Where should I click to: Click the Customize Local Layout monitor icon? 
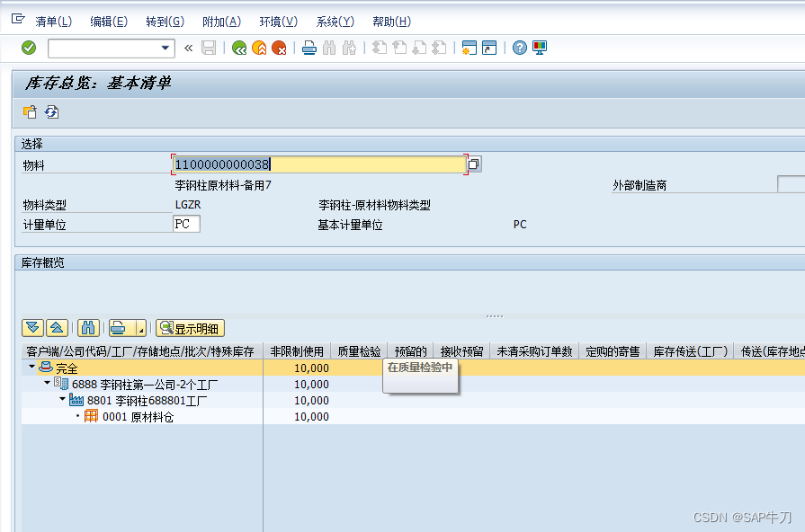pos(540,49)
